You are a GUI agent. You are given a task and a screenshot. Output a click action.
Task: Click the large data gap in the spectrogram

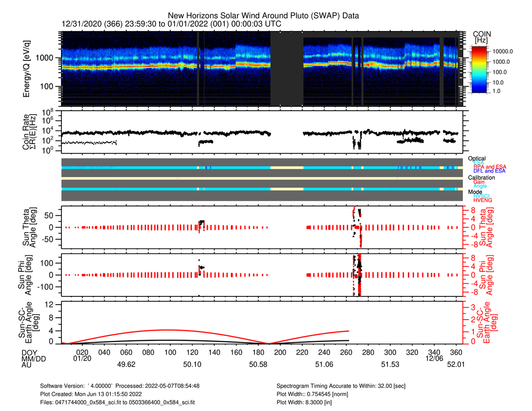tap(286, 68)
